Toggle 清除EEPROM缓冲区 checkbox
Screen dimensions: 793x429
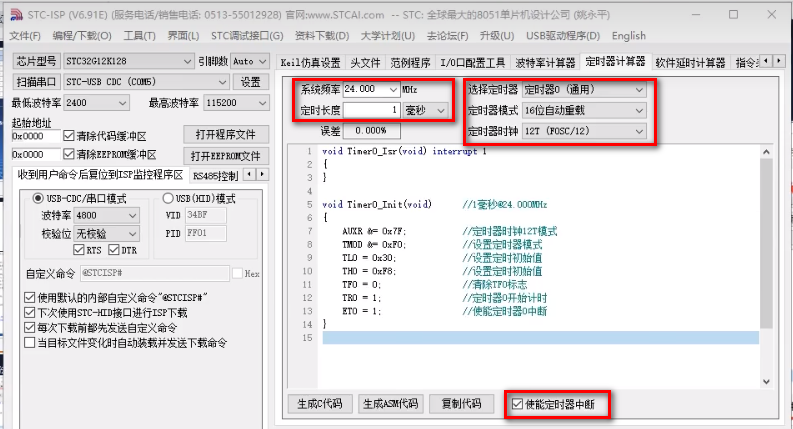69,154
